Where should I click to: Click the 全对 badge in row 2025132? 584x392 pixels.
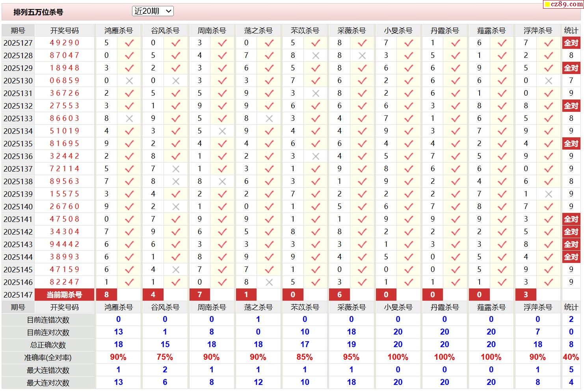pos(571,106)
